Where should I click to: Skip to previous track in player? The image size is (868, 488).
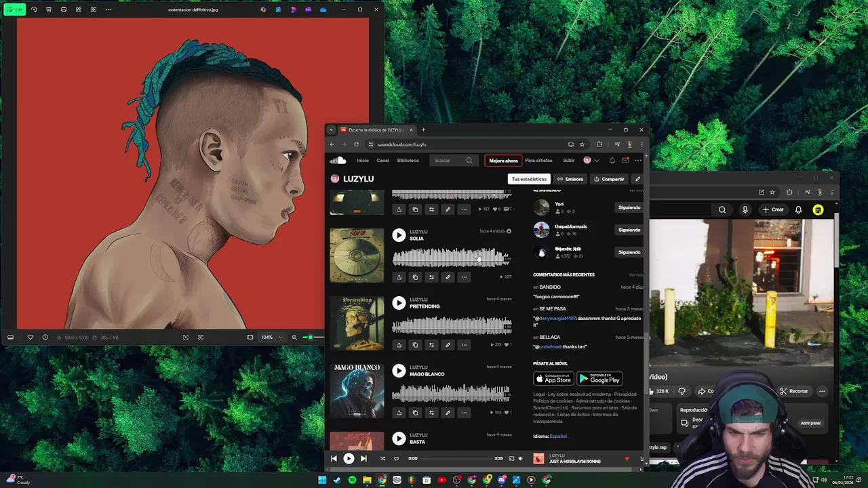pos(334,459)
